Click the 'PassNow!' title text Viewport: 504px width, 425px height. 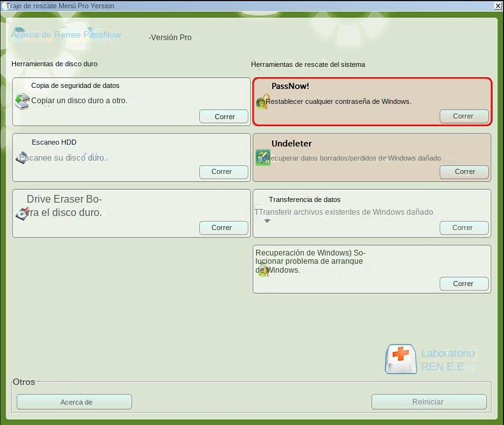coord(291,86)
